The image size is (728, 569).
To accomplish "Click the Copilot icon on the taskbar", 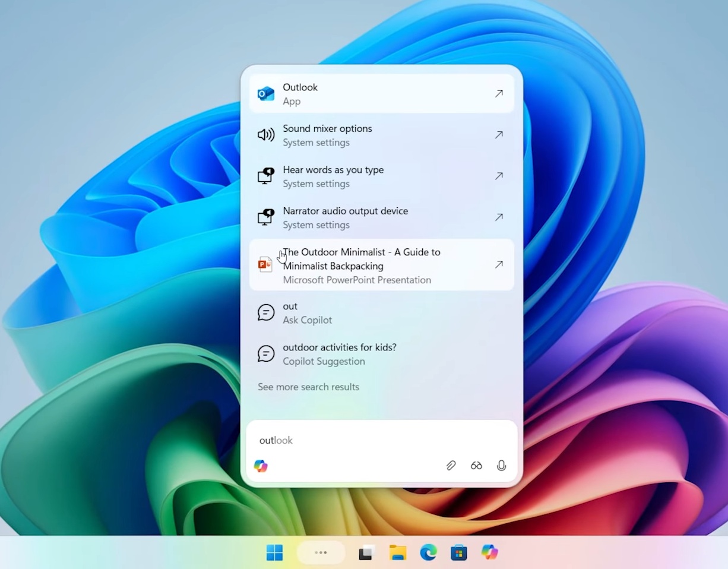I will click(490, 552).
